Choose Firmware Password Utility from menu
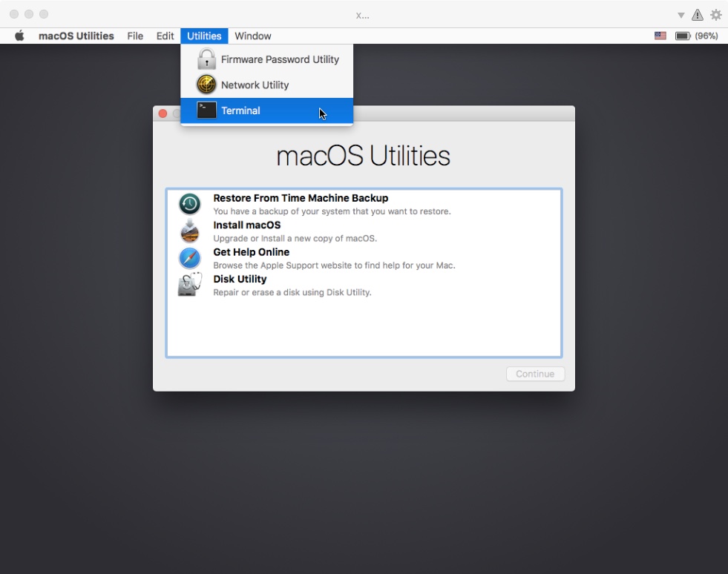The width and height of the screenshot is (728, 574). [x=267, y=59]
